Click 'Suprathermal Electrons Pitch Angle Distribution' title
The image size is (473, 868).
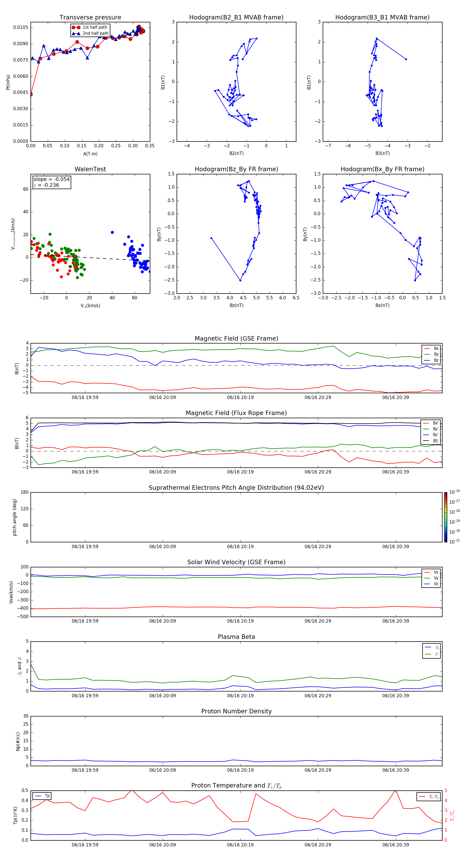(236, 488)
